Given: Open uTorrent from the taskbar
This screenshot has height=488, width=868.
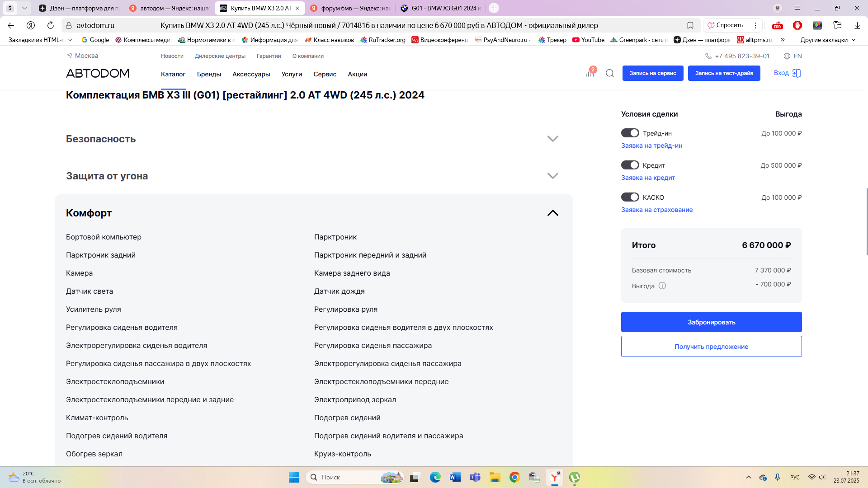Looking at the screenshot, I should click(x=575, y=477).
